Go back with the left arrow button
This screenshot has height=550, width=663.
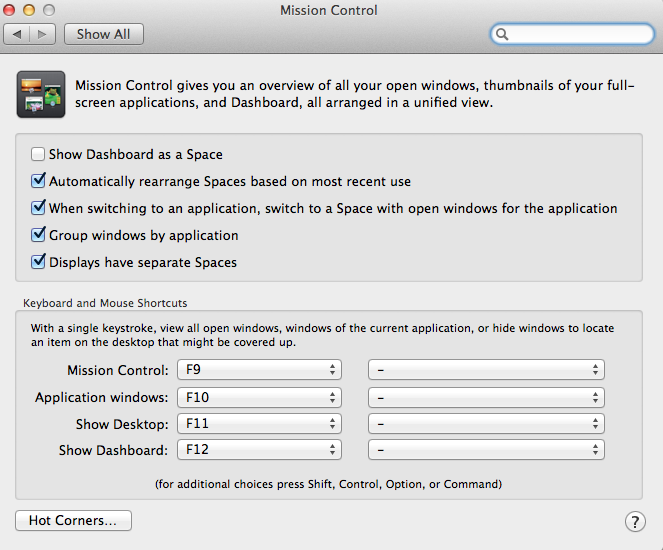pos(16,34)
